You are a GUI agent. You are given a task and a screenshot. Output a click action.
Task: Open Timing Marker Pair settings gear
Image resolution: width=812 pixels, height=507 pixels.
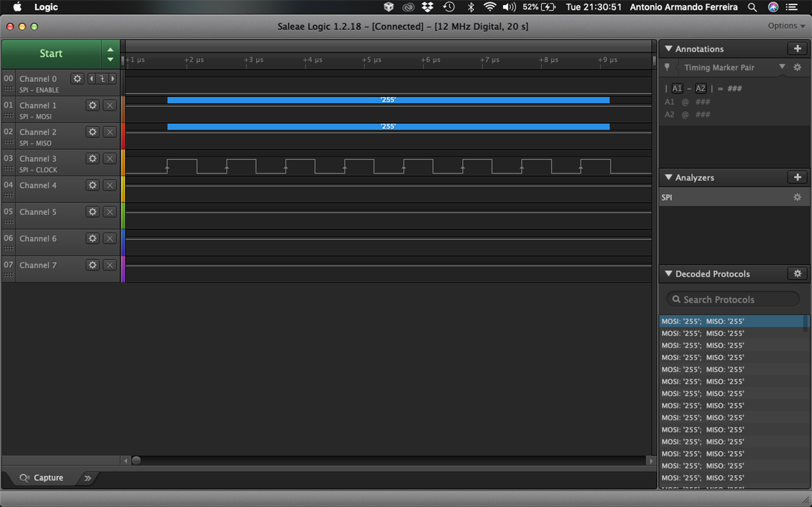(x=797, y=67)
